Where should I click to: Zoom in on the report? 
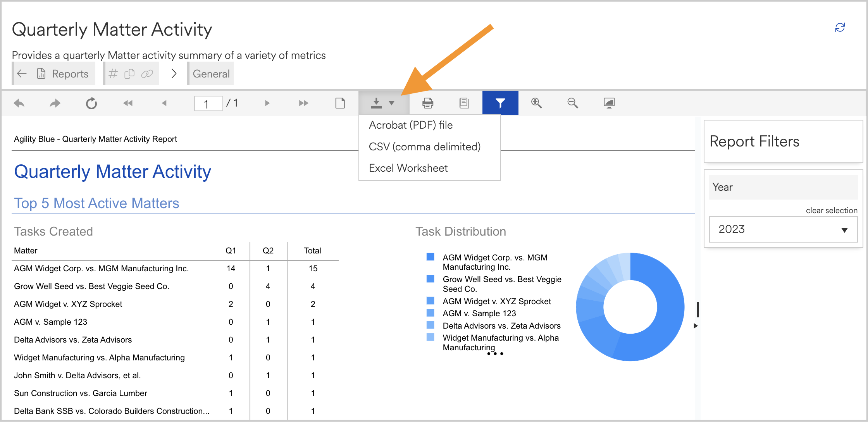tap(536, 103)
